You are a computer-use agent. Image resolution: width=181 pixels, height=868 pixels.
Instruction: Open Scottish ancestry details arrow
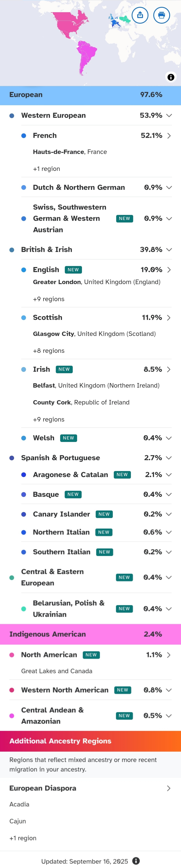[169, 317]
